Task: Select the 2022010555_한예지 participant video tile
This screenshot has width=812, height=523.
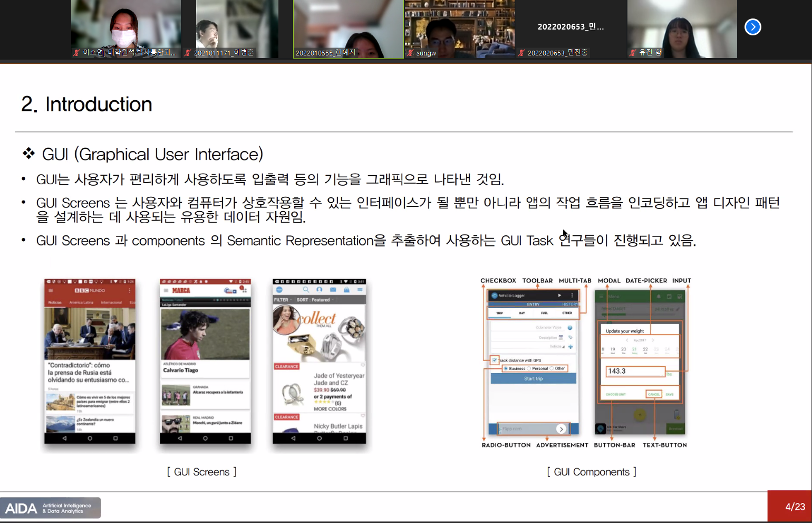Action: point(349,29)
